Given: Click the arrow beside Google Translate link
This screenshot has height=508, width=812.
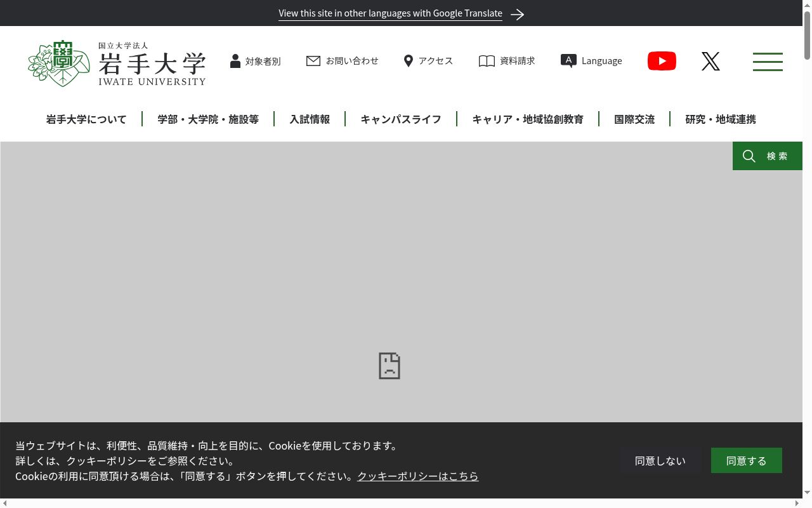Looking at the screenshot, I should pos(518,14).
